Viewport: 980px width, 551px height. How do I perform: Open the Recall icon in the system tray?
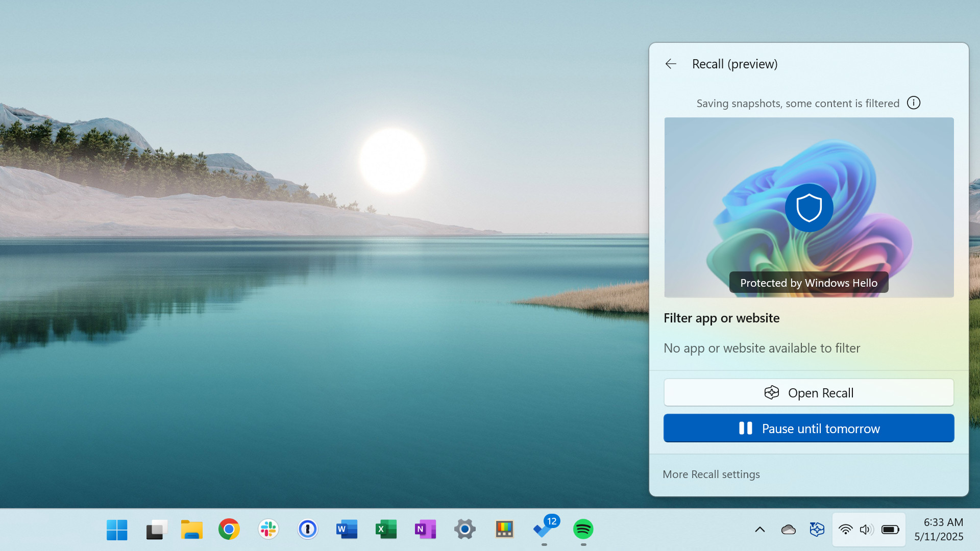(817, 530)
